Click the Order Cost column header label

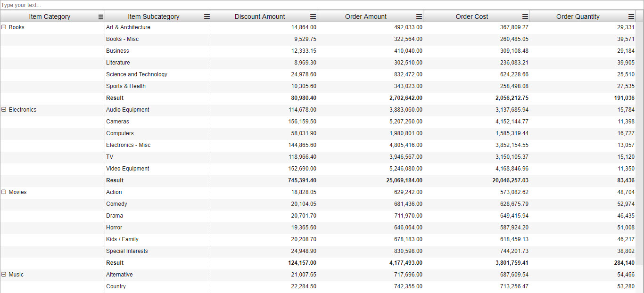pyautogui.click(x=472, y=16)
